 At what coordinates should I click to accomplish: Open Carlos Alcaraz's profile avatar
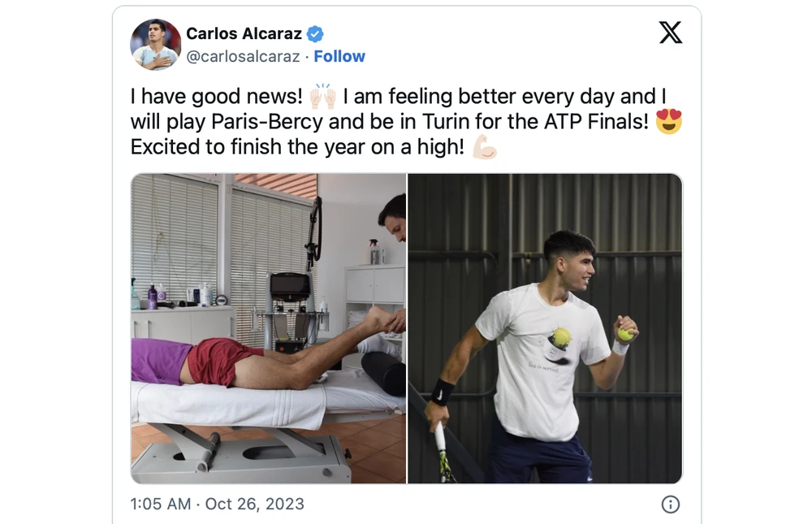pyautogui.click(x=155, y=45)
